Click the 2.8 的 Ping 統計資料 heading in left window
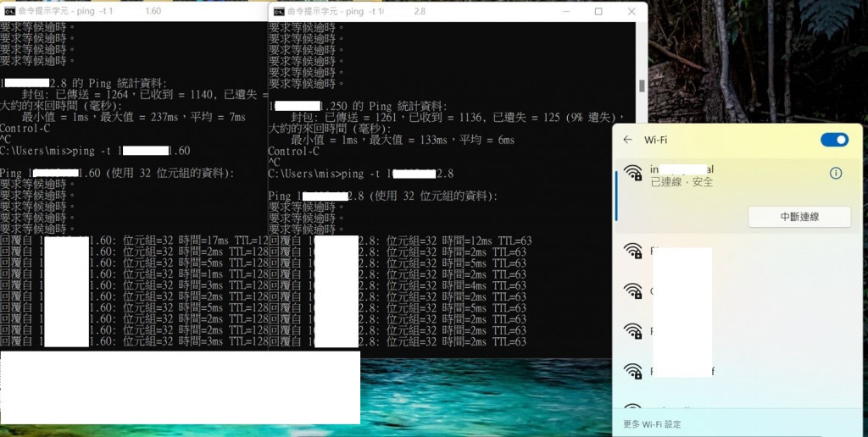The image size is (868, 437). (83, 84)
